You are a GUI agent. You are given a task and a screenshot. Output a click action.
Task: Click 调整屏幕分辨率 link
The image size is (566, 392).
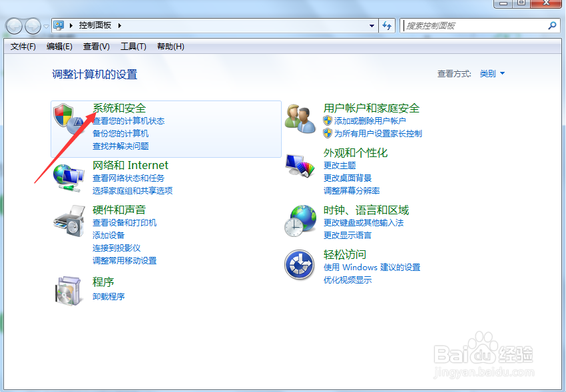pyautogui.click(x=352, y=190)
